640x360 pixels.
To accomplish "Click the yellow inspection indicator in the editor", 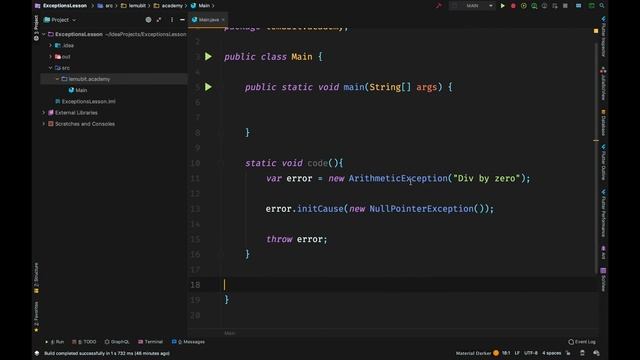I will click(x=596, y=31).
